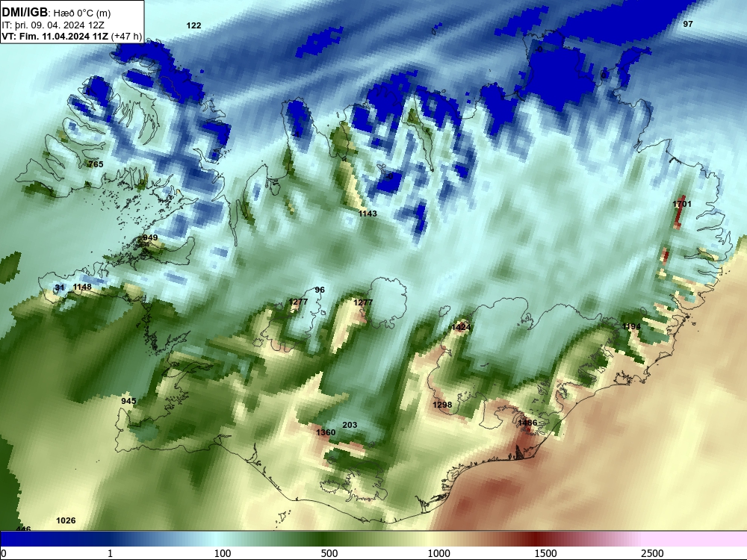747x560 pixels.
Task: Click the 1701 value on the map
Action: (682, 204)
